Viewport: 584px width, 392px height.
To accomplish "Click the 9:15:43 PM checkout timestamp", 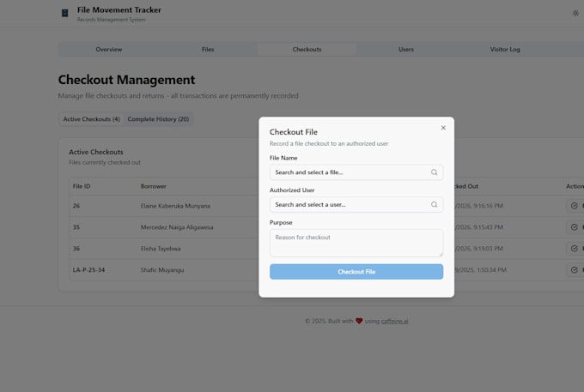I will [x=478, y=227].
